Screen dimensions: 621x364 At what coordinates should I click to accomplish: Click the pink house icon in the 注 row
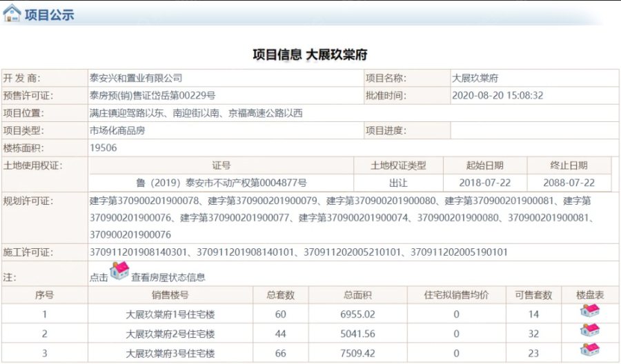119,271
